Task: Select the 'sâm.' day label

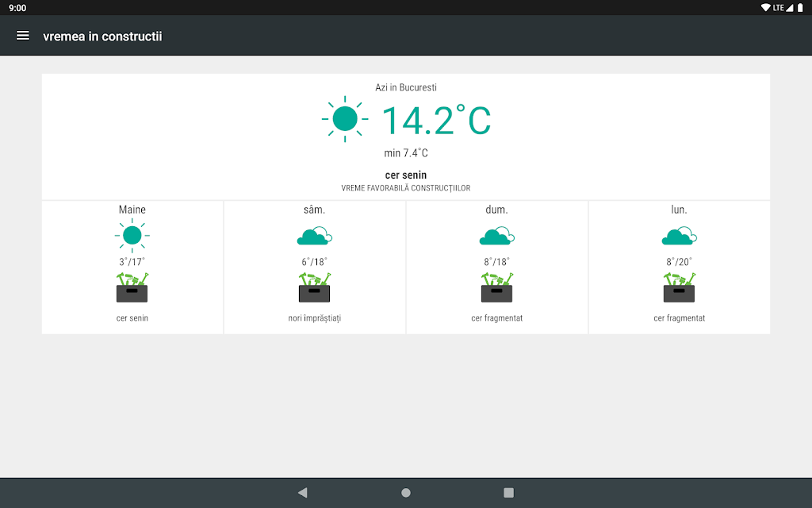Action: [314, 210]
